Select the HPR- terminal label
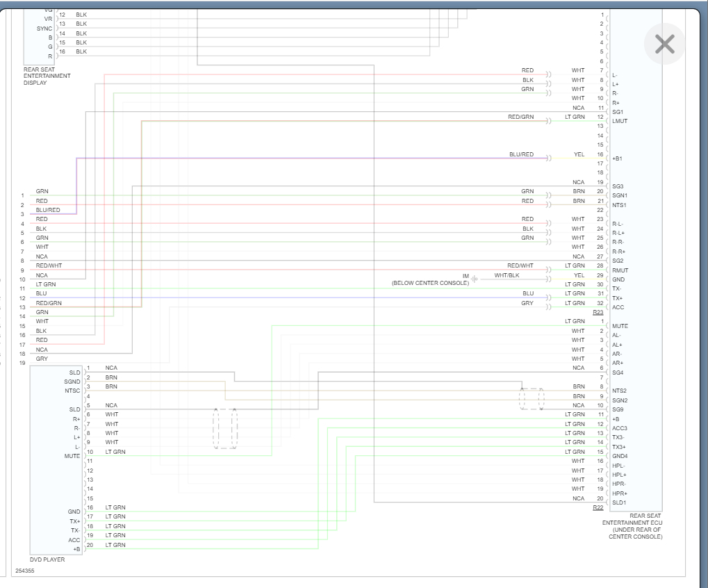The height and width of the screenshot is (588, 708). pos(619,484)
